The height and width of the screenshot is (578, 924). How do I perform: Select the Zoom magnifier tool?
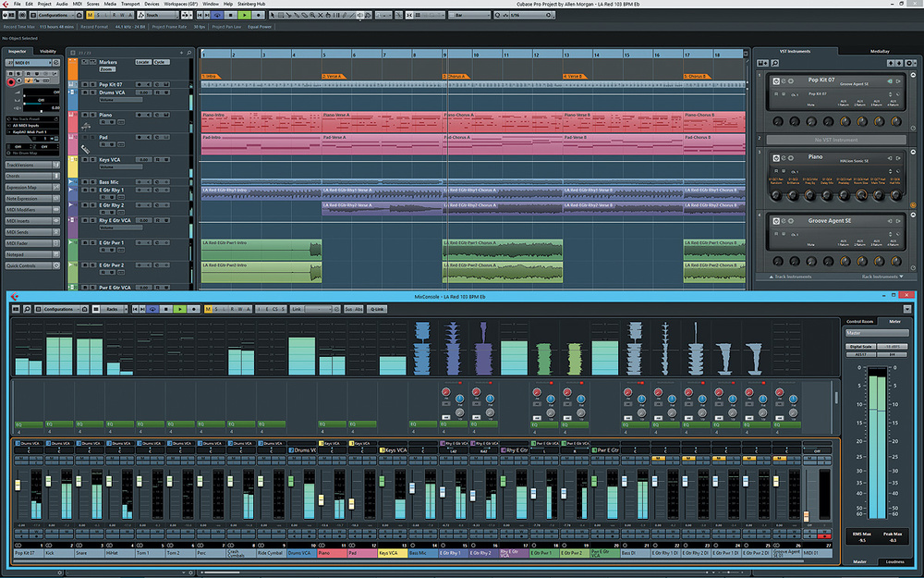point(312,14)
